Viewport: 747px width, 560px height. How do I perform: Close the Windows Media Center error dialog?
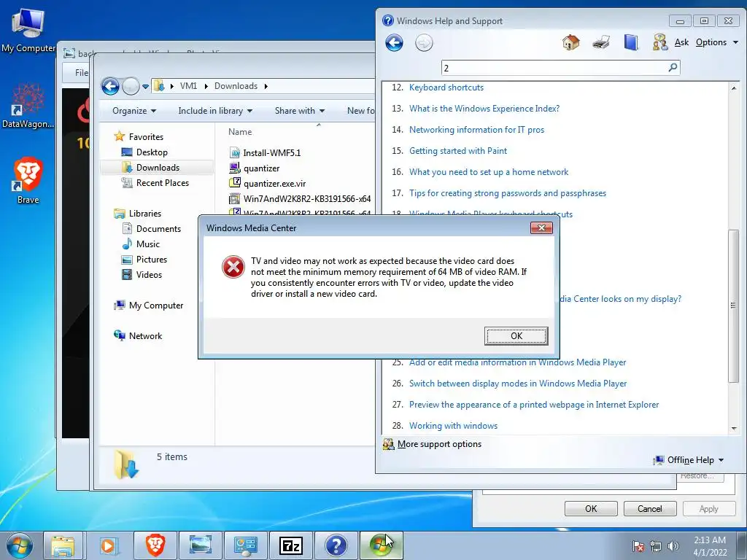541,227
